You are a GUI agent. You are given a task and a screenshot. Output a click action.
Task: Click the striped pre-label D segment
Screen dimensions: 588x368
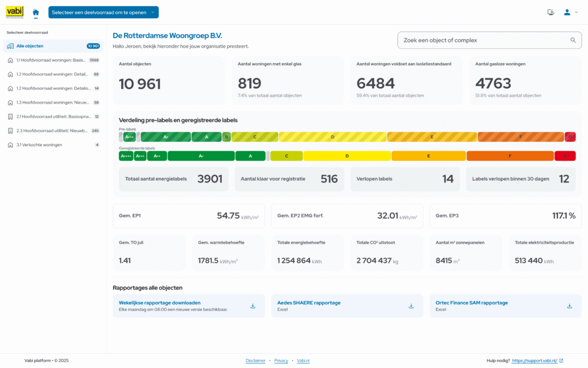[333, 137]
